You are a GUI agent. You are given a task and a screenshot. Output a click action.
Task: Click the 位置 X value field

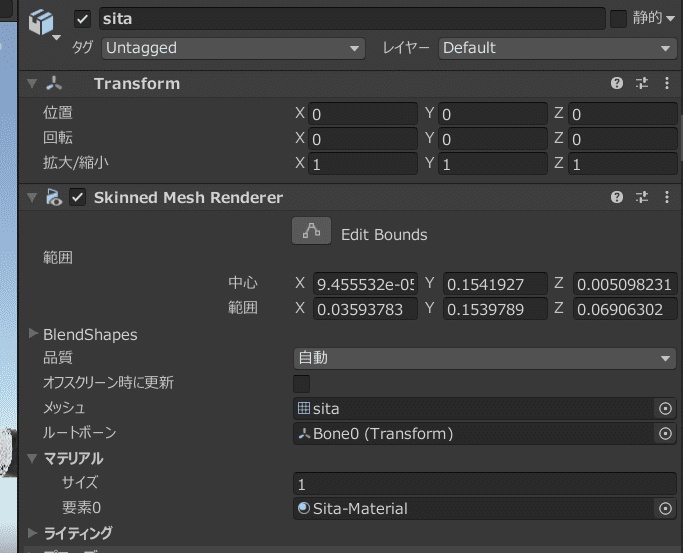point(363,114)
